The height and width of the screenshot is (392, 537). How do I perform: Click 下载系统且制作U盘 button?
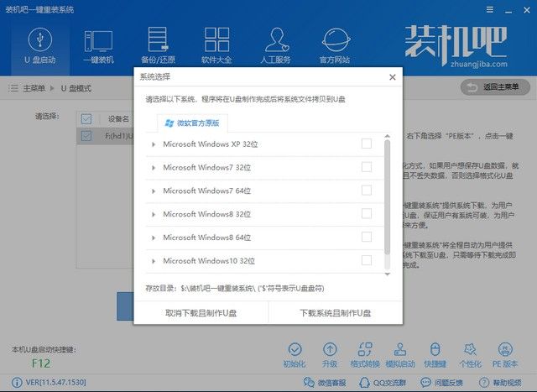[335, 312]
